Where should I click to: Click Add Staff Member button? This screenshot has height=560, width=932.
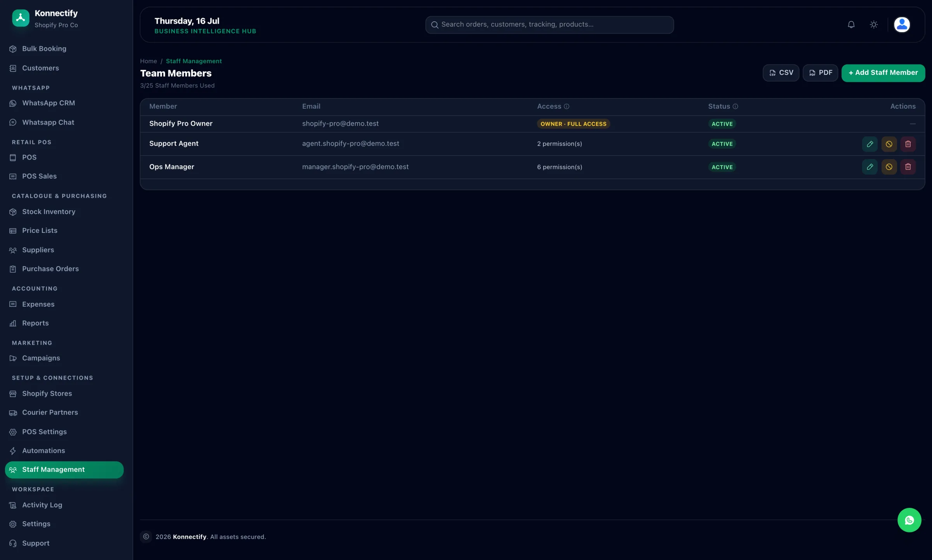(883, 73)
